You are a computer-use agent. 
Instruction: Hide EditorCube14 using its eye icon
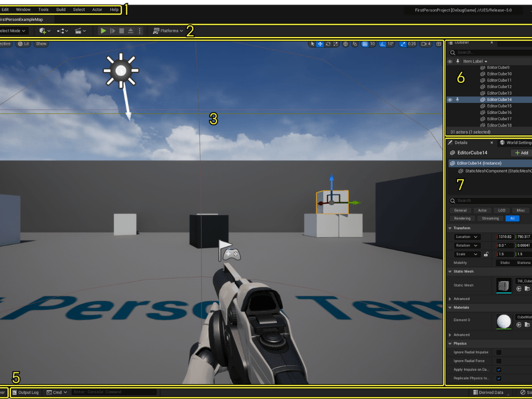(450, 100)
